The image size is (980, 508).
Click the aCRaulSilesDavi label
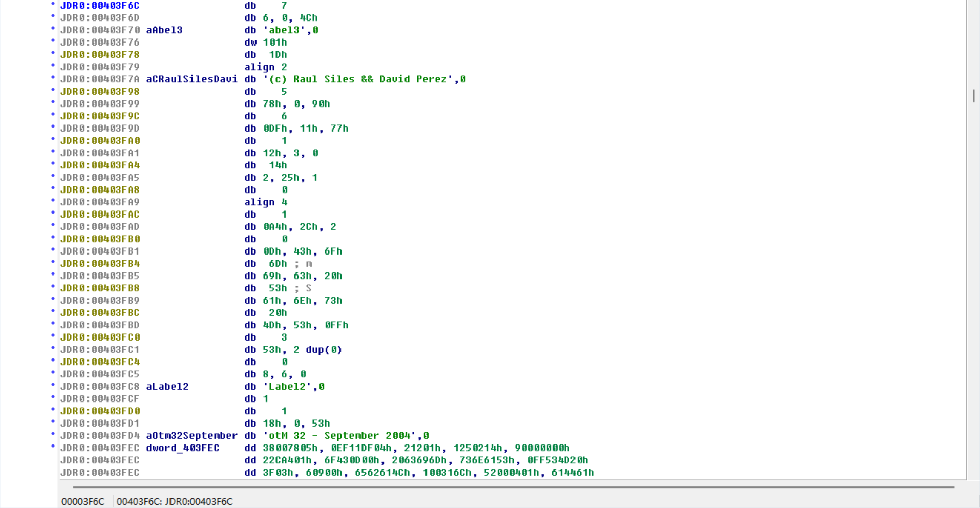192,79
